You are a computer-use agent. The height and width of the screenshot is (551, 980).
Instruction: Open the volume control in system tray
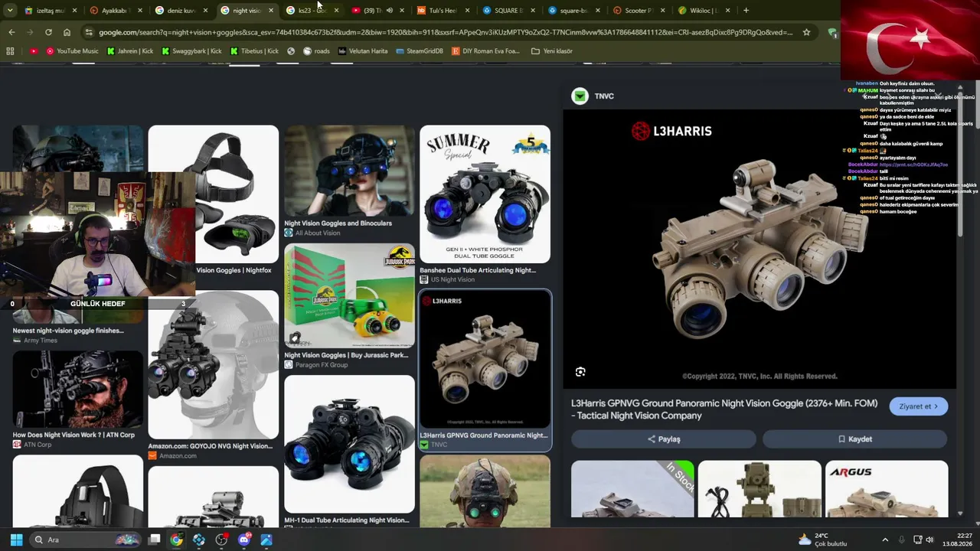(930, 540)
